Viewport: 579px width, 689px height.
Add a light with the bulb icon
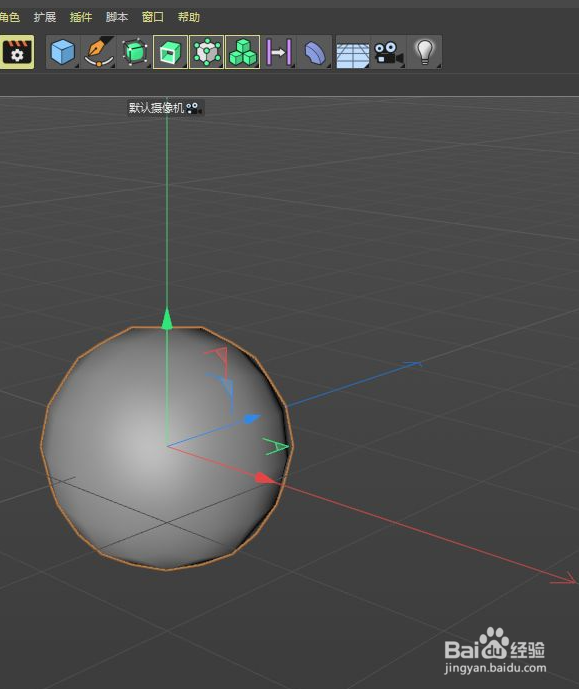(424, 52)
